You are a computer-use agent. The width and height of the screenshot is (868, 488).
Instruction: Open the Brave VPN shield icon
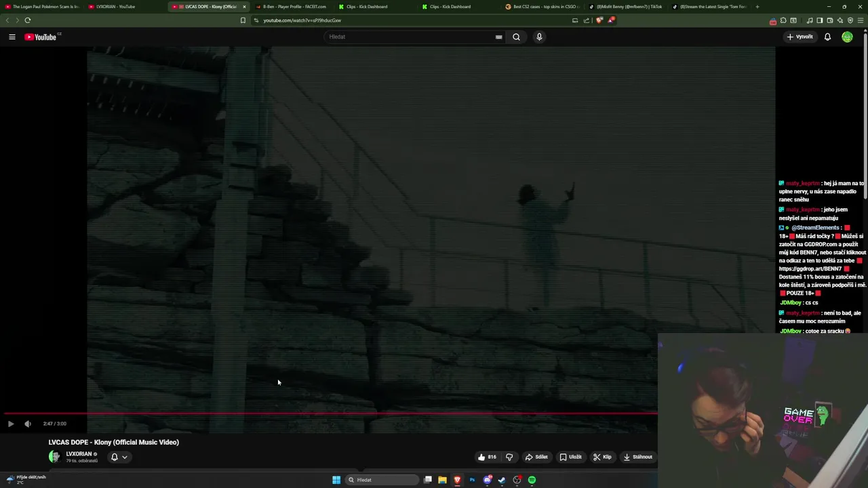[x=850, y=20]
